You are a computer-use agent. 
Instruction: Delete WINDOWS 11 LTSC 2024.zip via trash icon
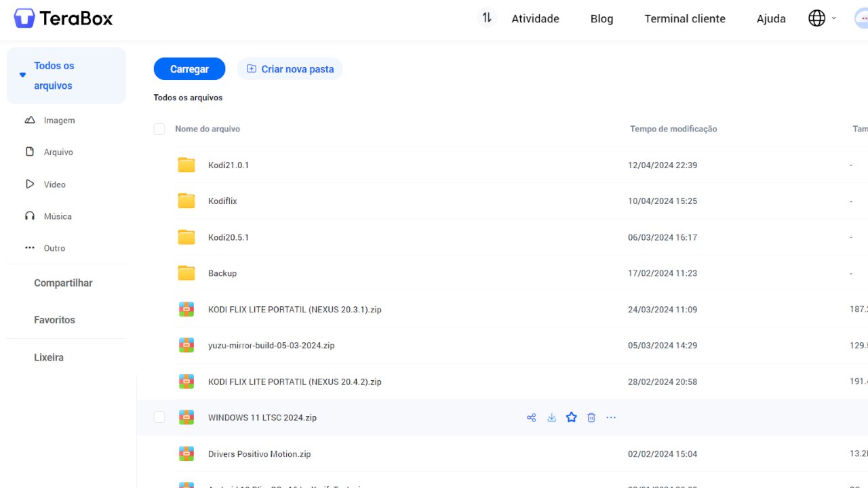coord(591,418)
